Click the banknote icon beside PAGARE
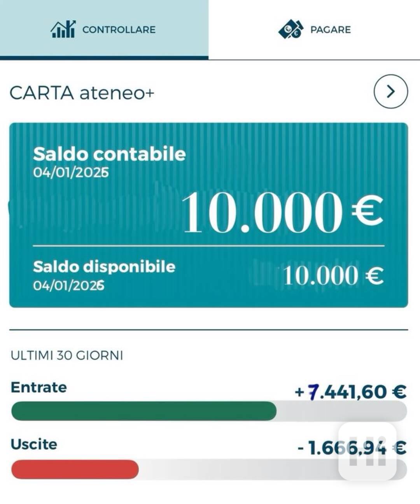Image resolution: width=420 pixels, height=504 pixels. (291, 30)
